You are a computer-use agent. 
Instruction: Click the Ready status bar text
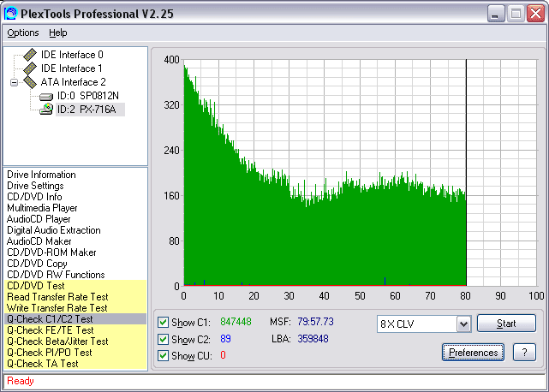(21, 381)
